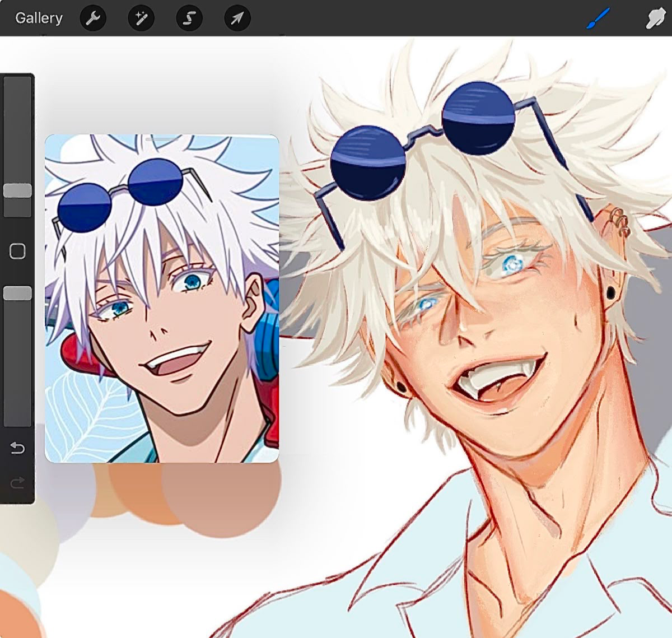
Task: Select the Brush tool
Action: [x=598, y=18]
